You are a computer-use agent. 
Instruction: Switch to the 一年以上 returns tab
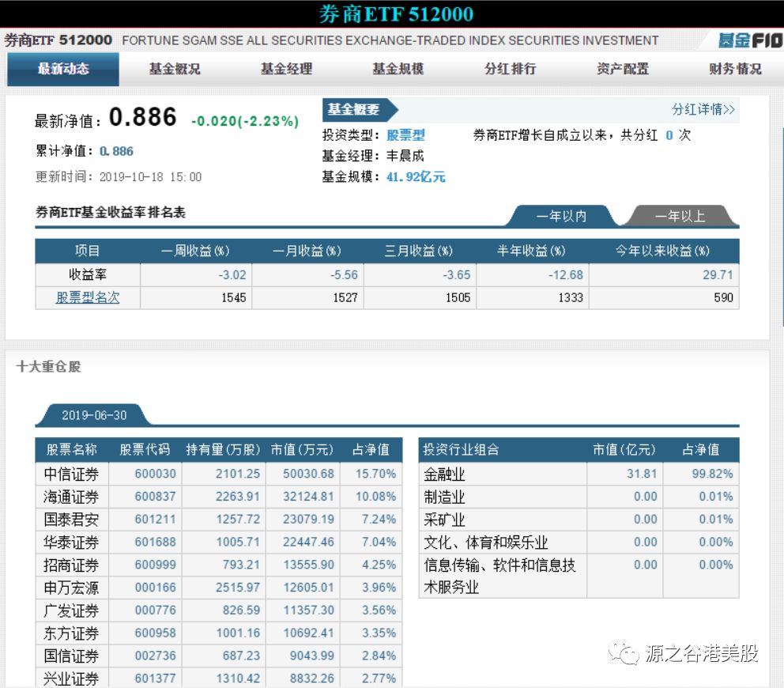[680, 216]
